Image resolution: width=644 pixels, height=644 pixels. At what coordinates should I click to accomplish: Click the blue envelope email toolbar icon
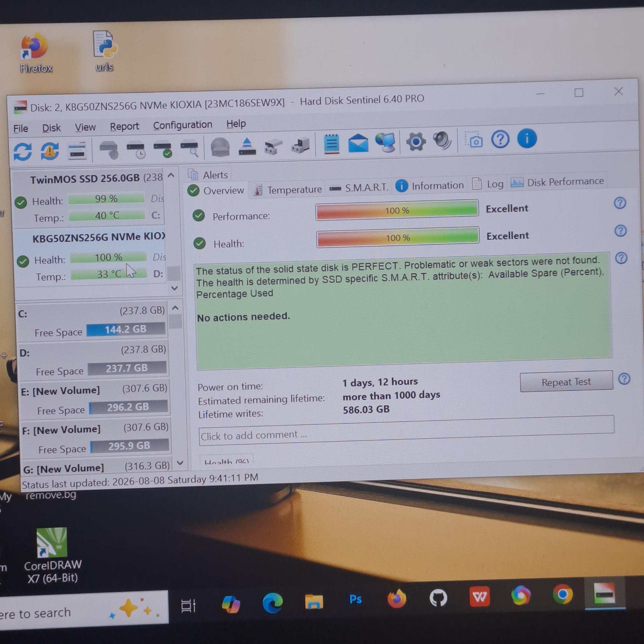[358, 143]
